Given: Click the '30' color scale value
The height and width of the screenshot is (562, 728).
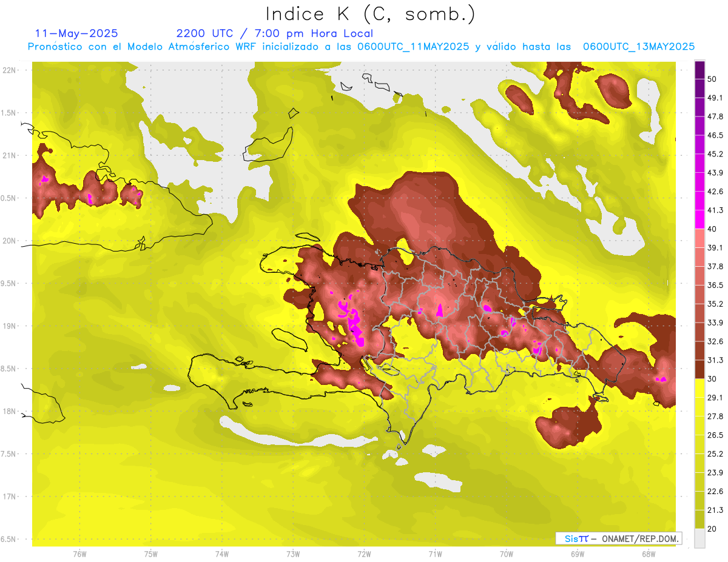Looking at the screenshot, I should (x=712, y=379).
